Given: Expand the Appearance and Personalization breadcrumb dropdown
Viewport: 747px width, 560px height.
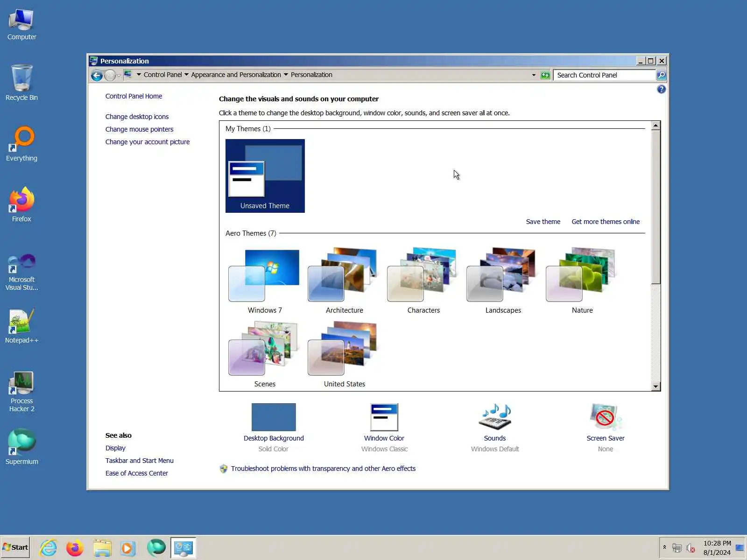Looking at the screenshot, I should 286,75.
